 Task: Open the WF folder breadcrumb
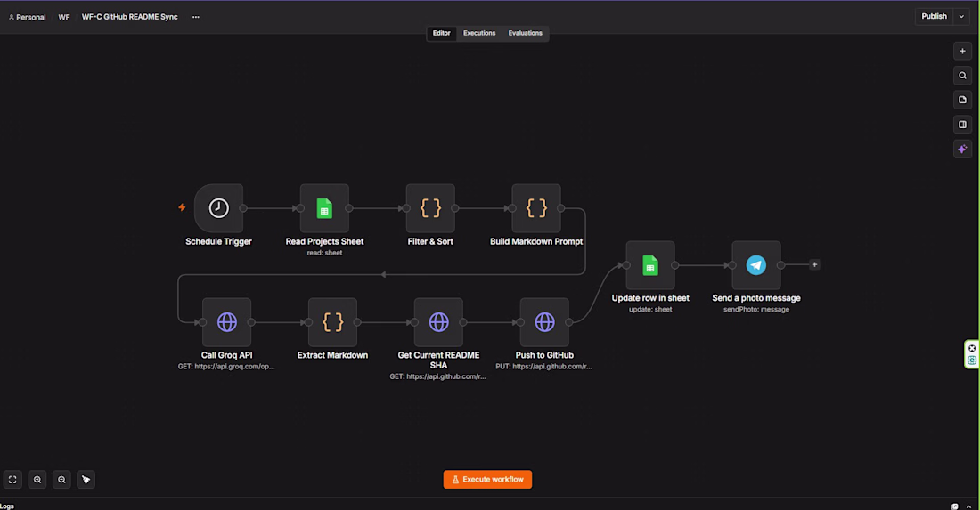point(64,18)
